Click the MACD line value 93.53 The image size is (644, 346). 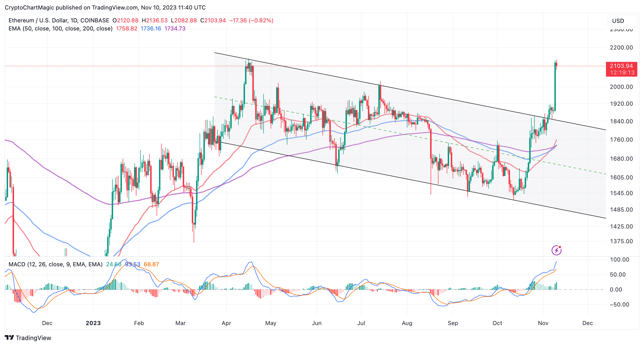pos(132,264)
